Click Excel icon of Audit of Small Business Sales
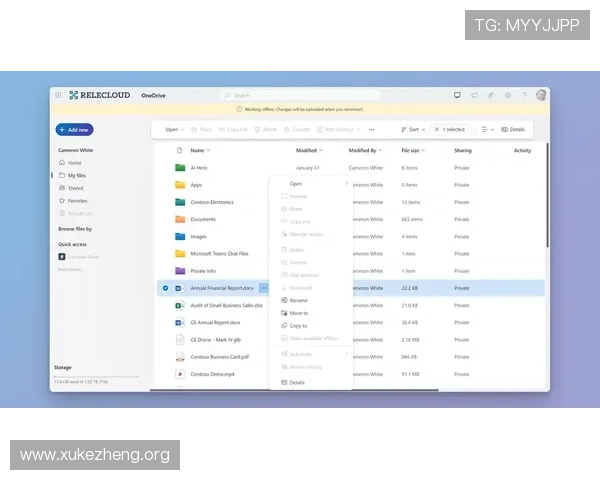Image resolution: width=600 pixels, height=480 pixels. click(x=180, y=305)
